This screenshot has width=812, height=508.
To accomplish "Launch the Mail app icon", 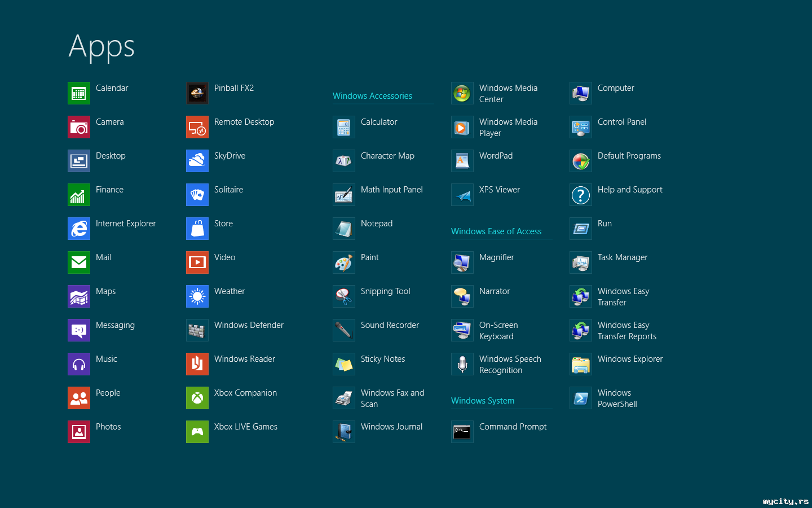I will tap(79, 262).
